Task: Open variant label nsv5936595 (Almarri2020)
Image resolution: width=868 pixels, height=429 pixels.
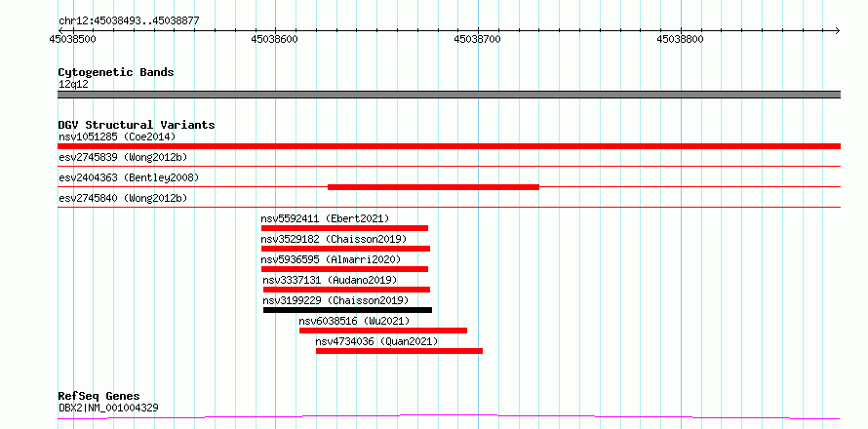Action: tap(331, 259)
